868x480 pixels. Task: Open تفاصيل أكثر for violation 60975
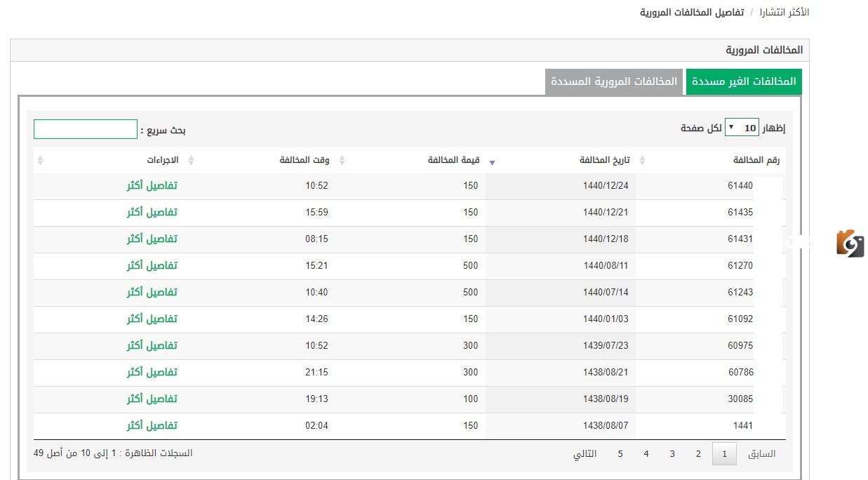click(x=152, y=345)
